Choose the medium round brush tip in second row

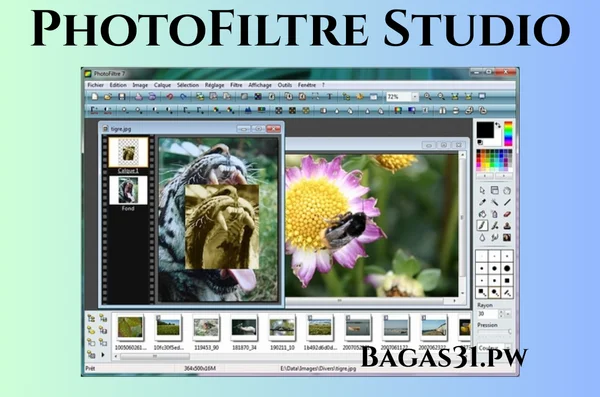(494, 268)
